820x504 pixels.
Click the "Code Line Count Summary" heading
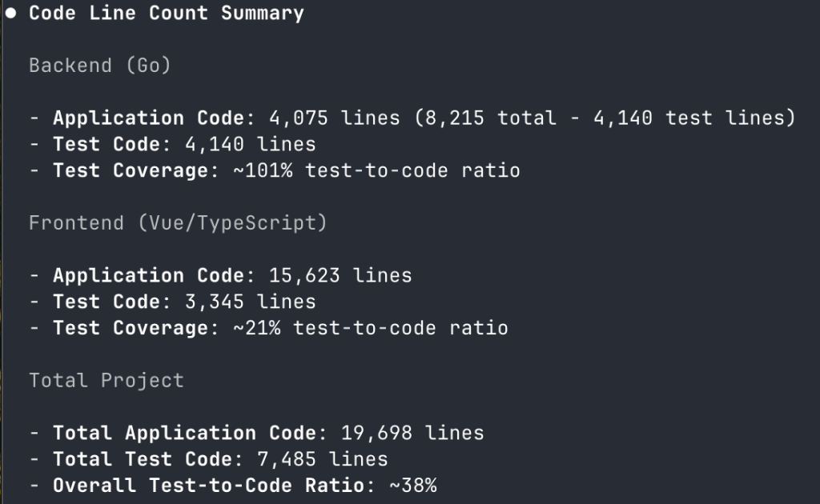pyautogui.click(x=167, y=14)
